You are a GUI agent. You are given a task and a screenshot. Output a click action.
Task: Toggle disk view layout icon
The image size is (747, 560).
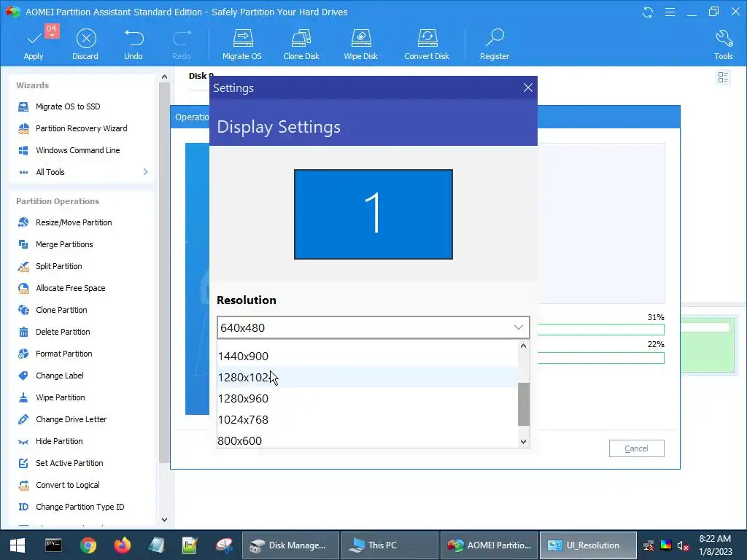point(723,77)
